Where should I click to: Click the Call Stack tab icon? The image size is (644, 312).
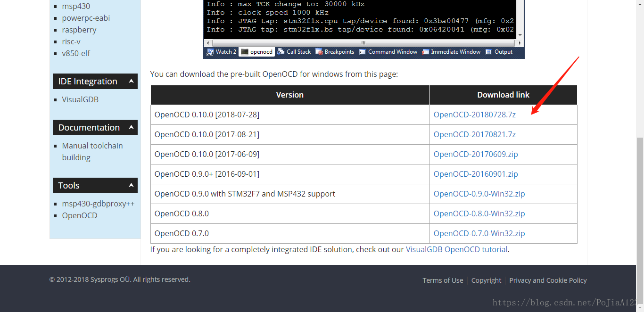[281, 52]
